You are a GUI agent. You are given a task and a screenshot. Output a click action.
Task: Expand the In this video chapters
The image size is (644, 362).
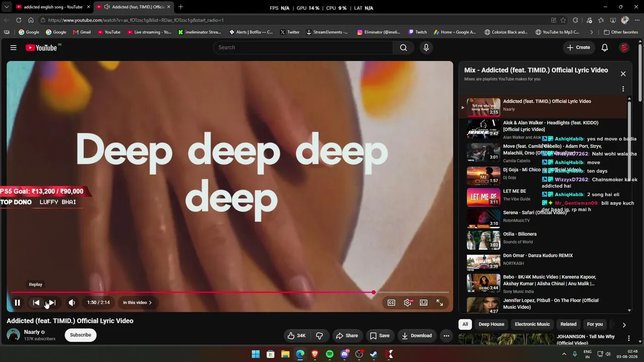(x=137, y=303)
